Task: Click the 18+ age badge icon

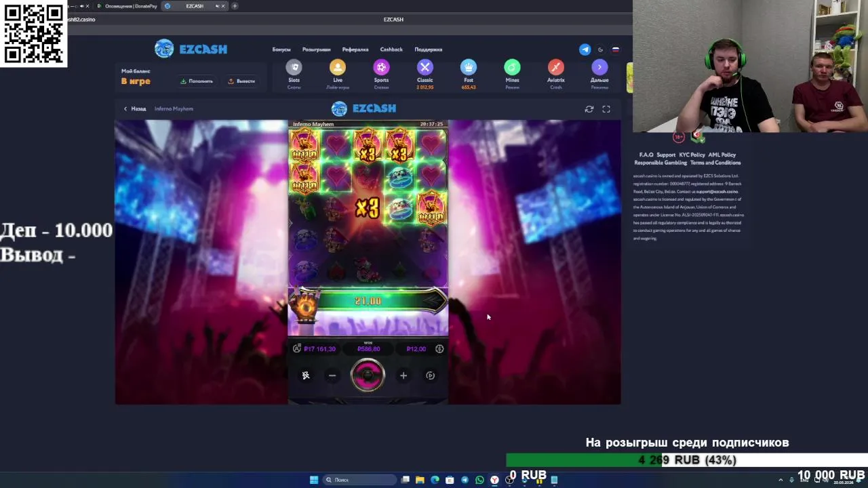Action: [678, 137]
